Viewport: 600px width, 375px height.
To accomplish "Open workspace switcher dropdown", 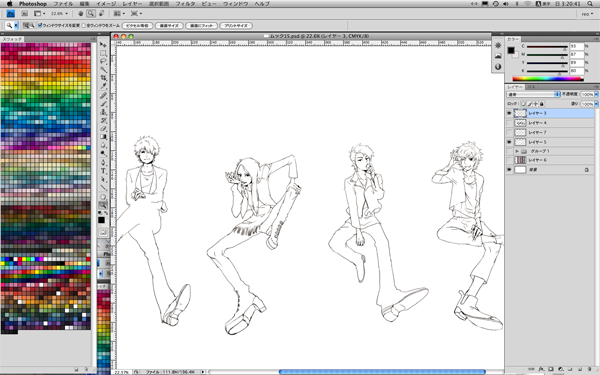I will pos(587,14).
